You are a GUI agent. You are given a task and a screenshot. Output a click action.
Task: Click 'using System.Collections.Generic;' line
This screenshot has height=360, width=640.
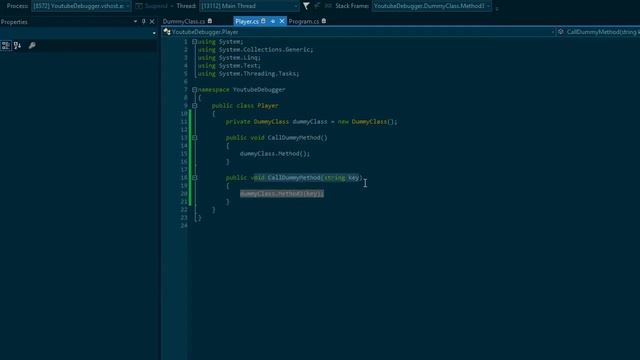tap(256, 49)
